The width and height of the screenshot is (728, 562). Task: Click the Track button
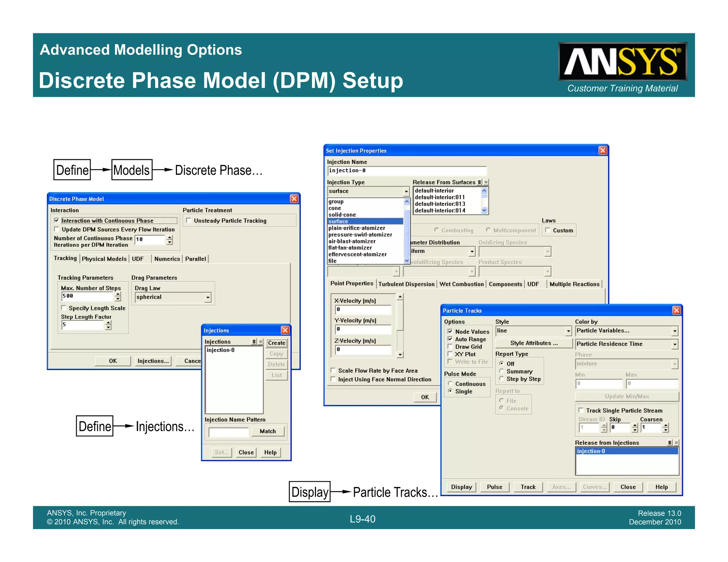coord(528,487)
